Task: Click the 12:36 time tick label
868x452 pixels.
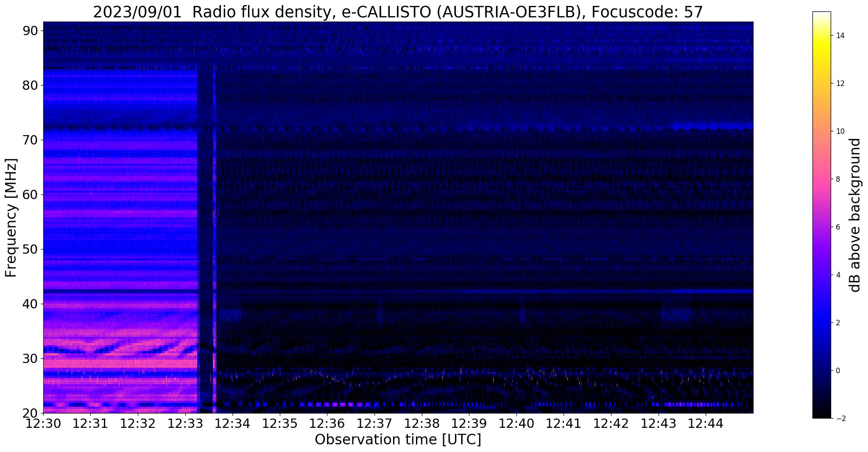Action: pyautogui.click(x=327, y=423)
